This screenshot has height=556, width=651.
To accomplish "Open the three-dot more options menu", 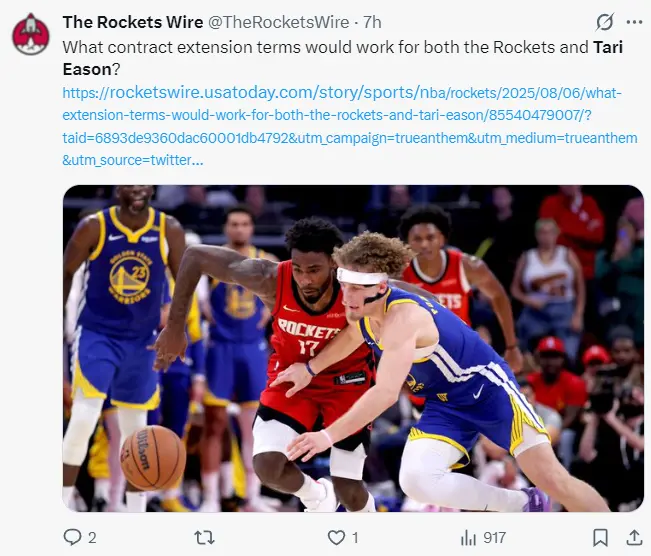I will pyautogui.click(x=634, y=22).
